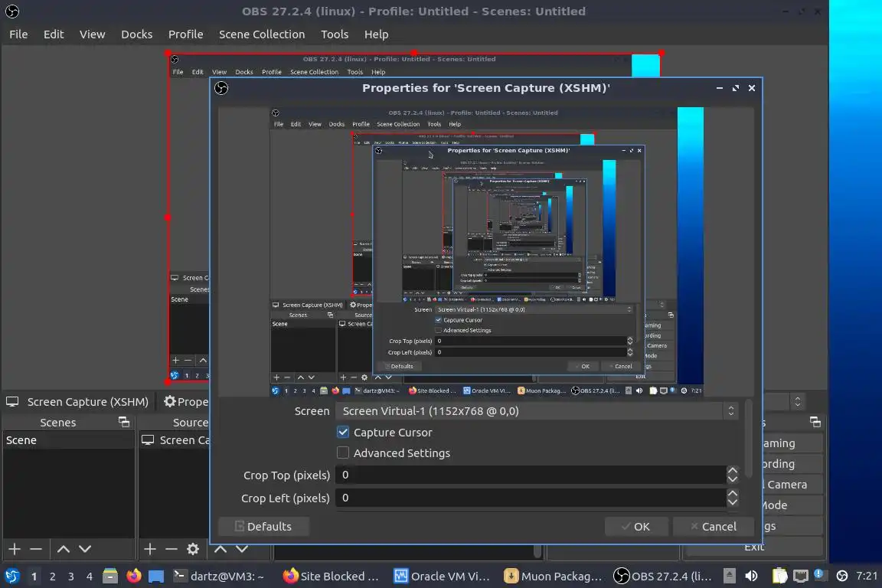Viewport: 882px width, 588px height.
Task: Open the Edit menu
Action: click(54, 34)
